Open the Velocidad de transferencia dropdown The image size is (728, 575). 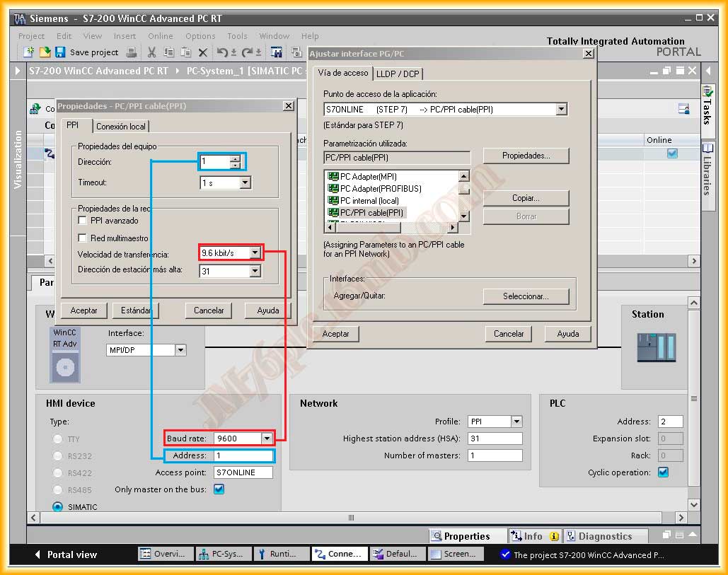[x=255, y=252]
